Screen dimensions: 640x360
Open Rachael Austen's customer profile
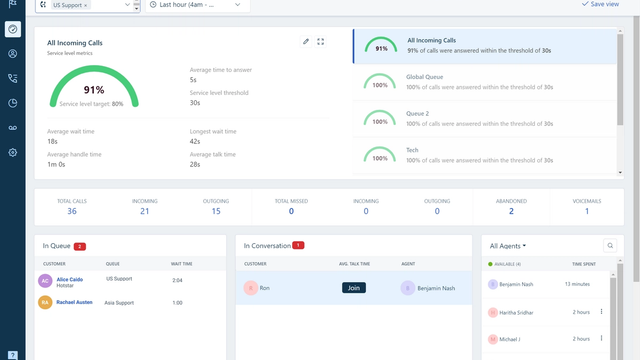point(74,302)
